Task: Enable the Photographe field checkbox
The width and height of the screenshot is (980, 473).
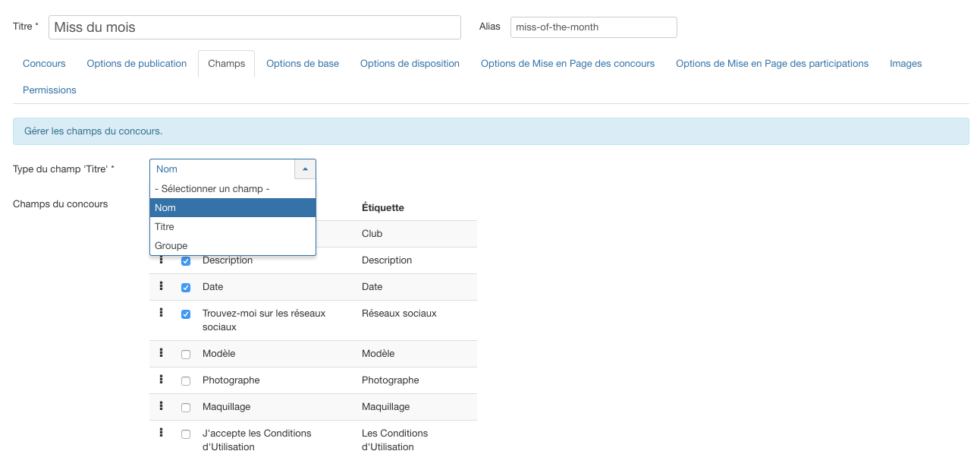Action: click(186, 381)
